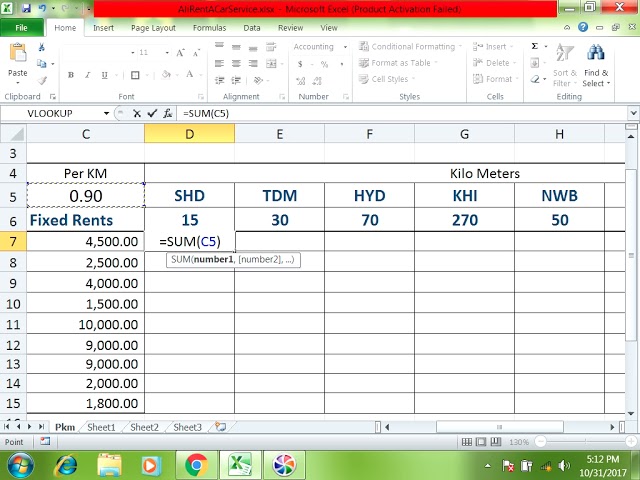The height and width of the screenshot is (480, 640).
Task: Switch to the Sheet2 worksheet tab
Action: 144,427
